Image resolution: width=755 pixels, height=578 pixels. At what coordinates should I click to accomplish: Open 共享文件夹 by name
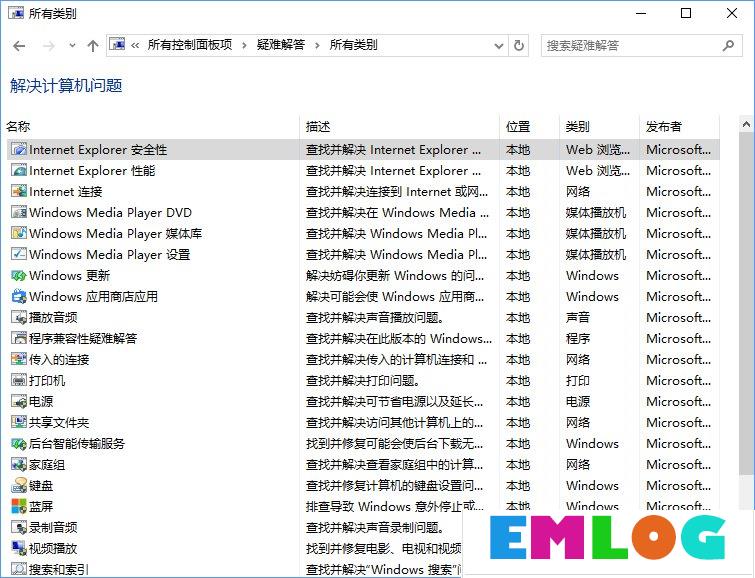(x=59, y=422)
